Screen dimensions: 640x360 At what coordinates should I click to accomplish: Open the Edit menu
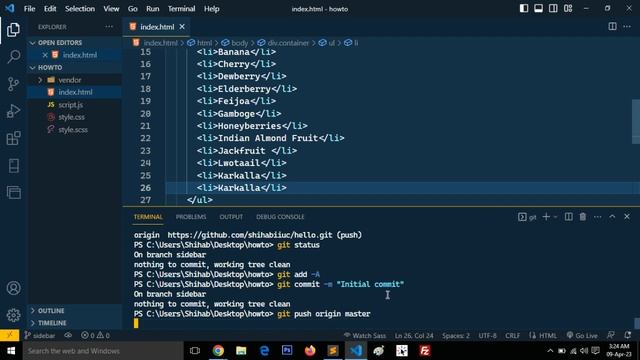[x=50, y=9]
